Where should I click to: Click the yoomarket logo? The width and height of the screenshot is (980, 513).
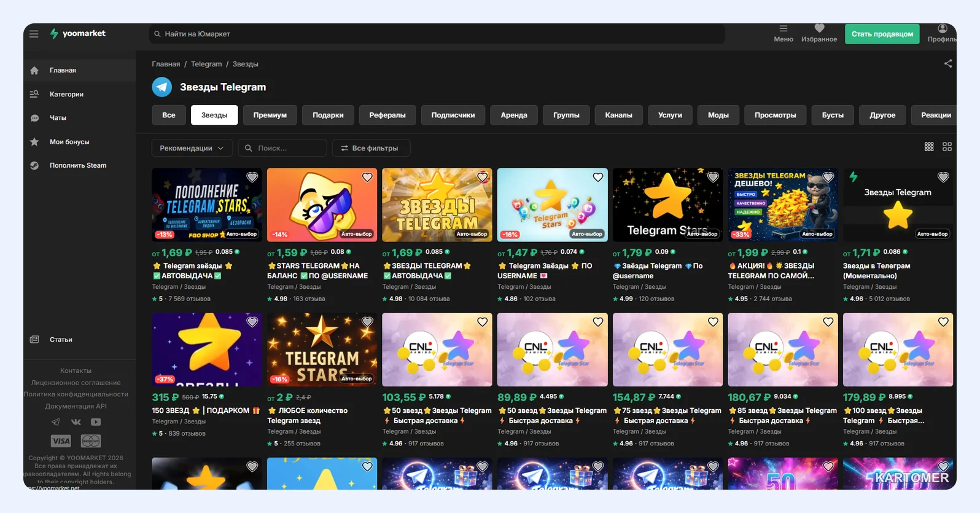pos(77,34)
